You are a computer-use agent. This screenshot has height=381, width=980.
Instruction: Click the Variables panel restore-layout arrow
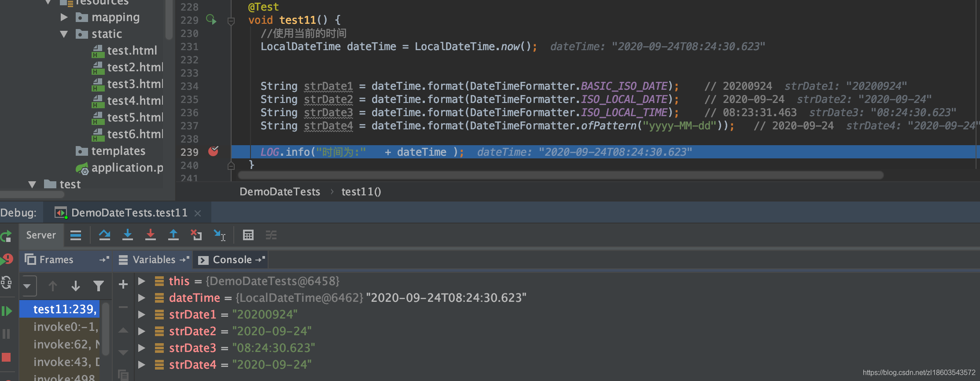tap(184, 260)
